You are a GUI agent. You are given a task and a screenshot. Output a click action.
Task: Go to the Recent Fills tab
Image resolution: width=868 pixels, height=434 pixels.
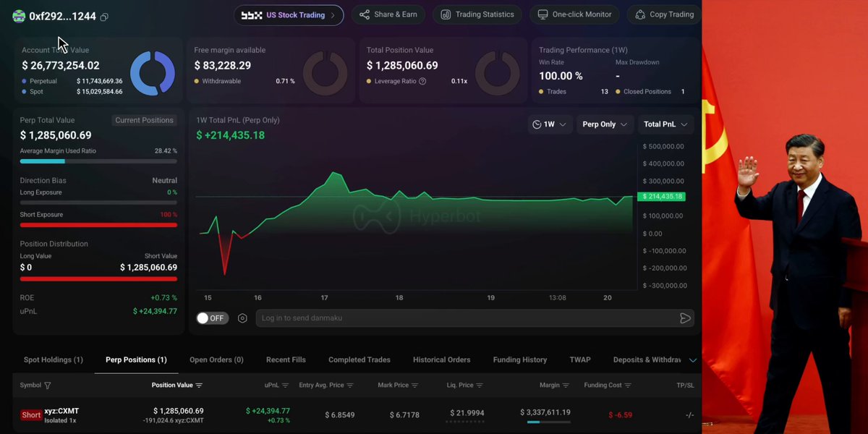286,359
